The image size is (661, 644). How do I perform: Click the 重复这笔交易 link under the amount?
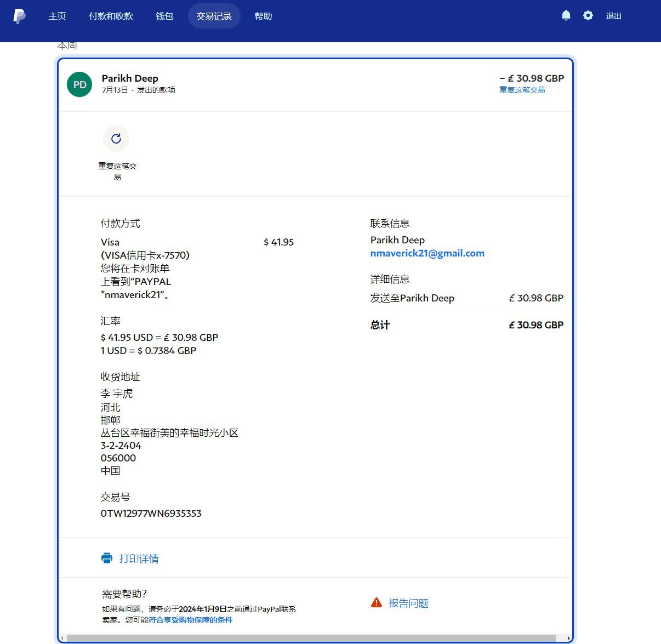click(x=522, y=90)
